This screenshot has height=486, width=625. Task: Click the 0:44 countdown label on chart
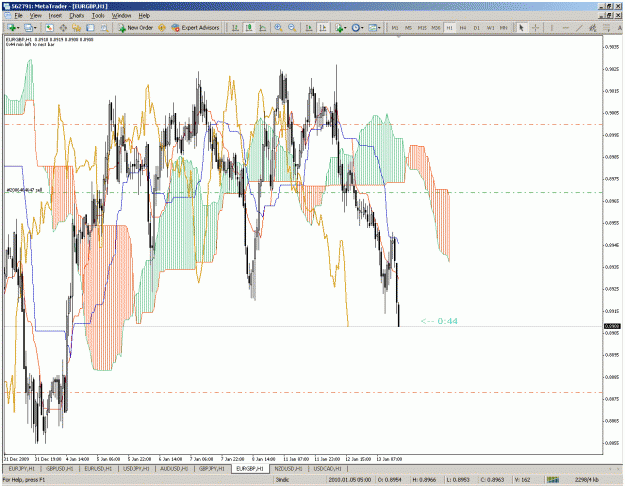(x=439, y=321)
